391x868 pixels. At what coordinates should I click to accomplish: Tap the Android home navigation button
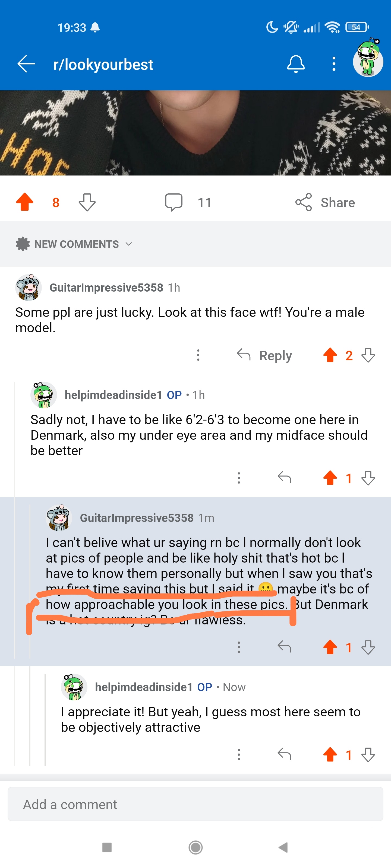coord(195,847)
